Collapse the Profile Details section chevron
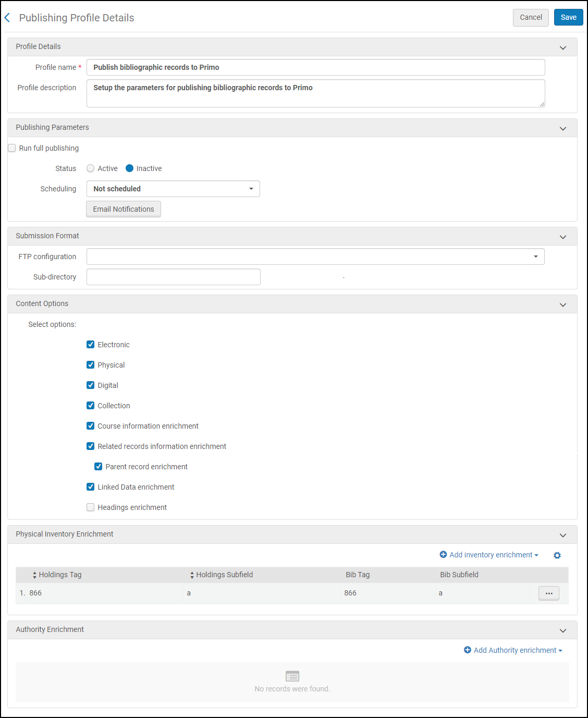This screenshot has height=718, width=588. point(563,47)
